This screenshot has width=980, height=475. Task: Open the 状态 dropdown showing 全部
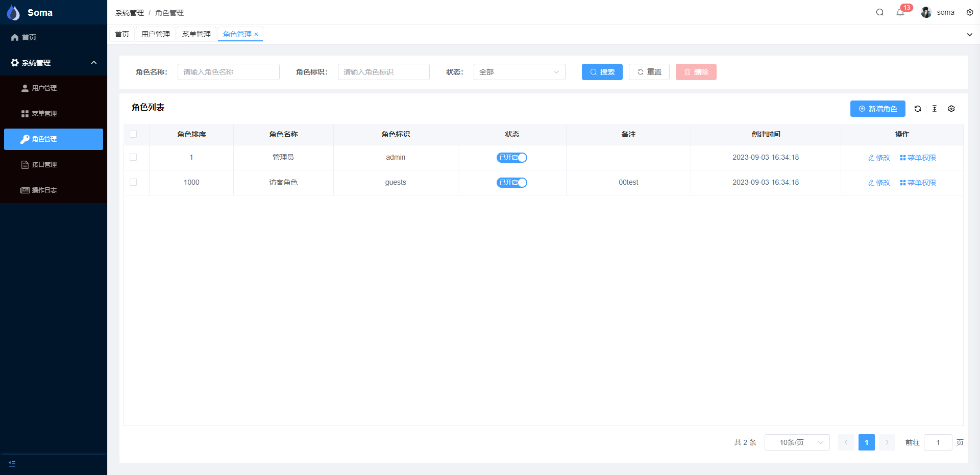click(519, 72)
